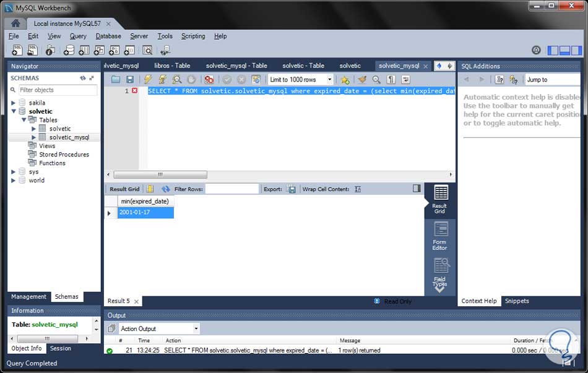Refresh the schemas list

tap(83, 78)
